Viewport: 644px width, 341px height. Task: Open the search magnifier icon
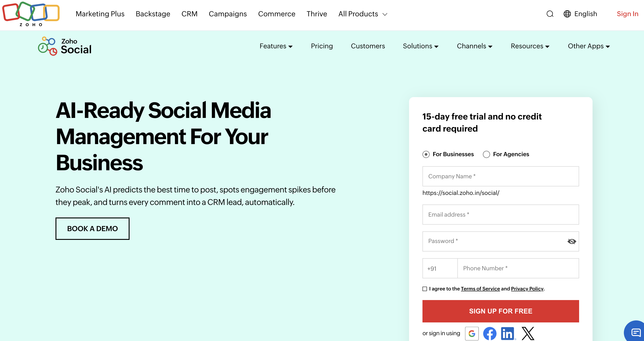pyautogui.click(x=550, y=14)
